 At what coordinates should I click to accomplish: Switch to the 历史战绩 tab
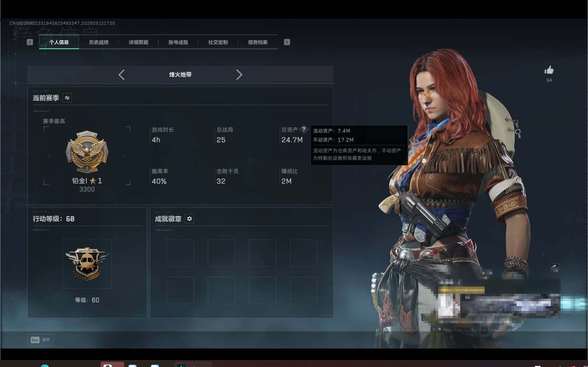(x=99, y=42)
